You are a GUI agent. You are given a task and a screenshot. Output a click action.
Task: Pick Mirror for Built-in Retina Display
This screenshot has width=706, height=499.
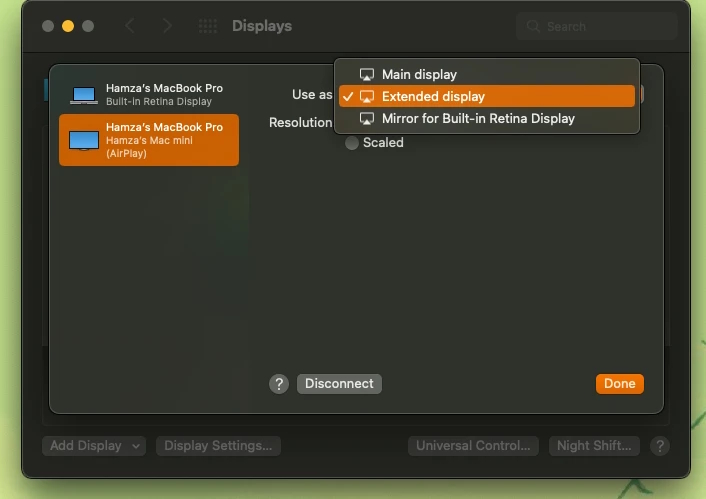coord(487,118)
